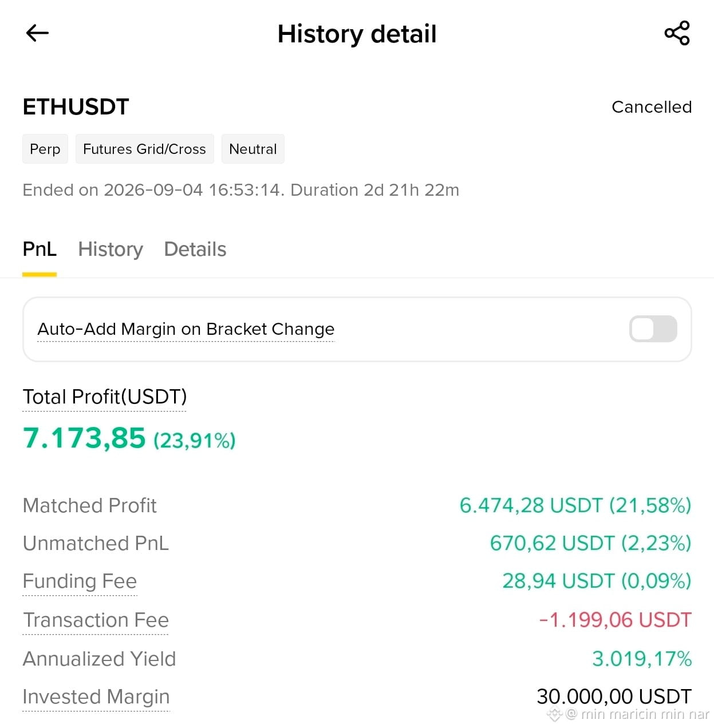Show Invested Margin info tooltip
This screenshot has height=728, width=714.
click(x=96, y=697)
